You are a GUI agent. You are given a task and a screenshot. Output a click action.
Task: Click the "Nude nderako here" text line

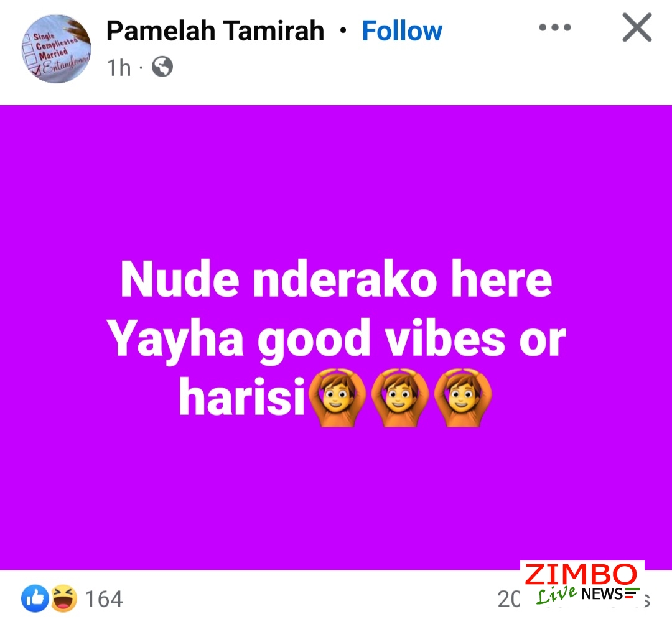click(x=336, y=279)
